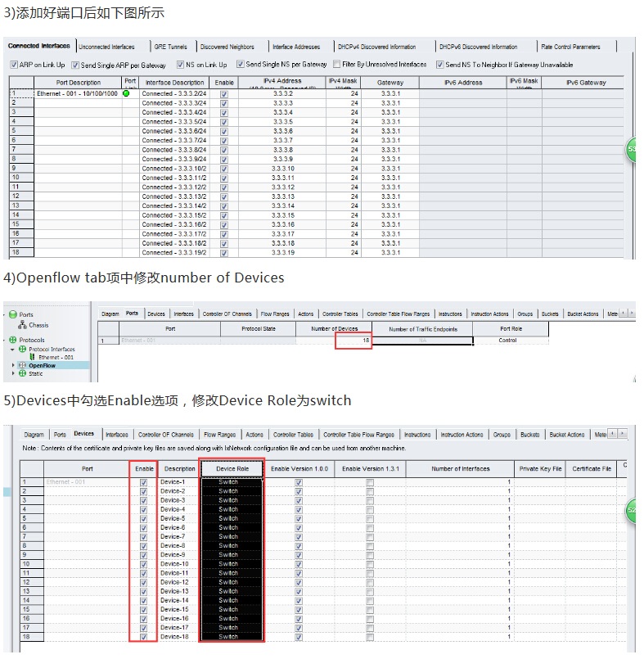Viewport: 644px width, 659px height.
Task: Uncheck Enable for the Connected - 3.3.3.2/24 interface
Action: click(x=224, y=94)
